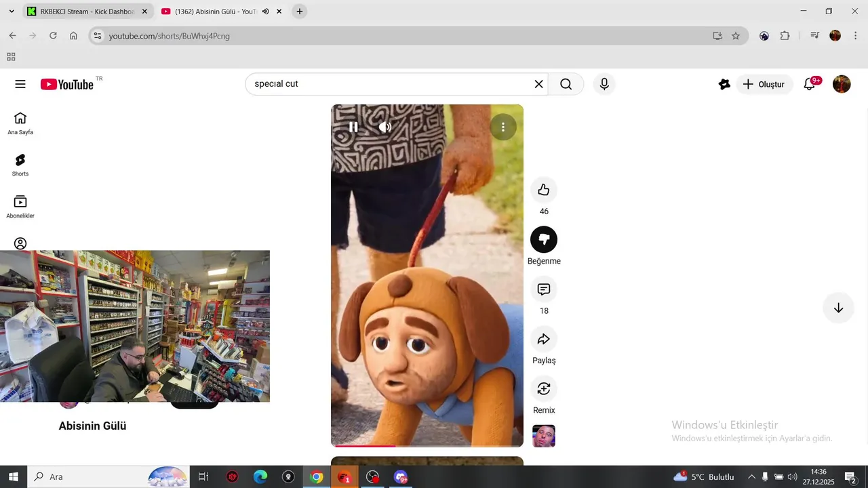
Task: Open the YouTube account avatar menu
Action: (x=842, y=84)
